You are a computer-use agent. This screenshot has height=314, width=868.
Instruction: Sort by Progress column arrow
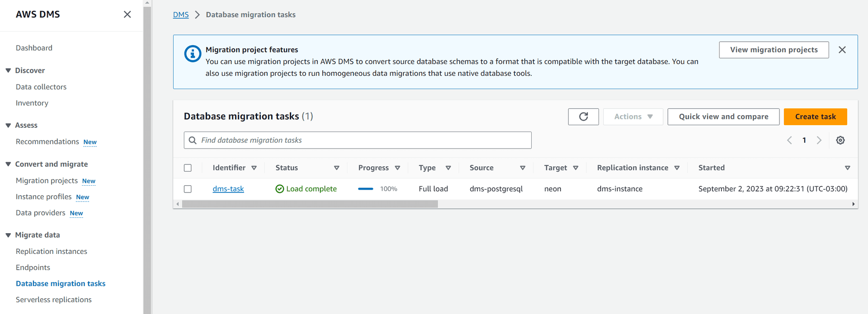(x=397, y=168)
